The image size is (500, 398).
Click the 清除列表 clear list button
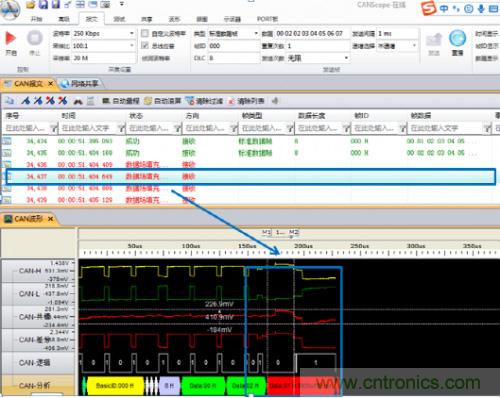click(x=247, y=101)
